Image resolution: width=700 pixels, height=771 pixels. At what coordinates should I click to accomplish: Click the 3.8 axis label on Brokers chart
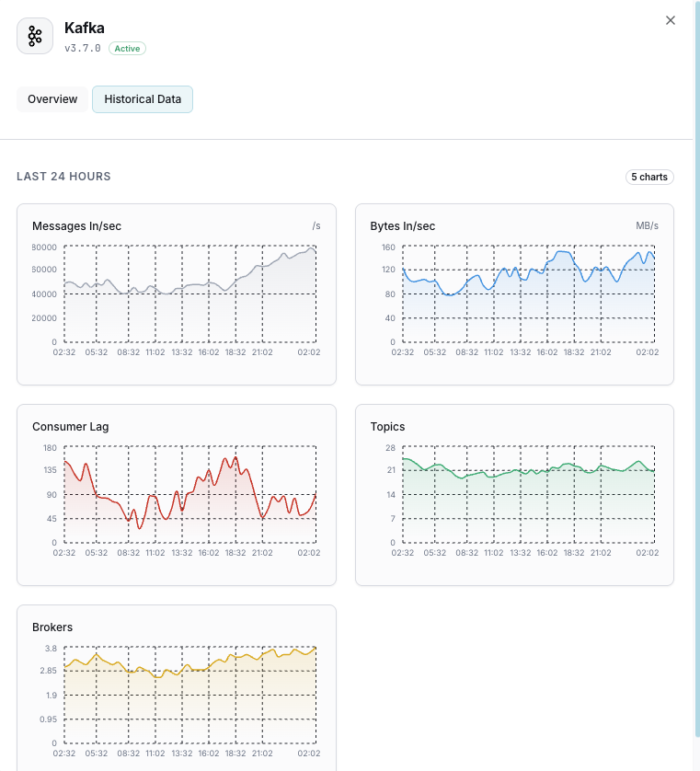coord(52,648)
